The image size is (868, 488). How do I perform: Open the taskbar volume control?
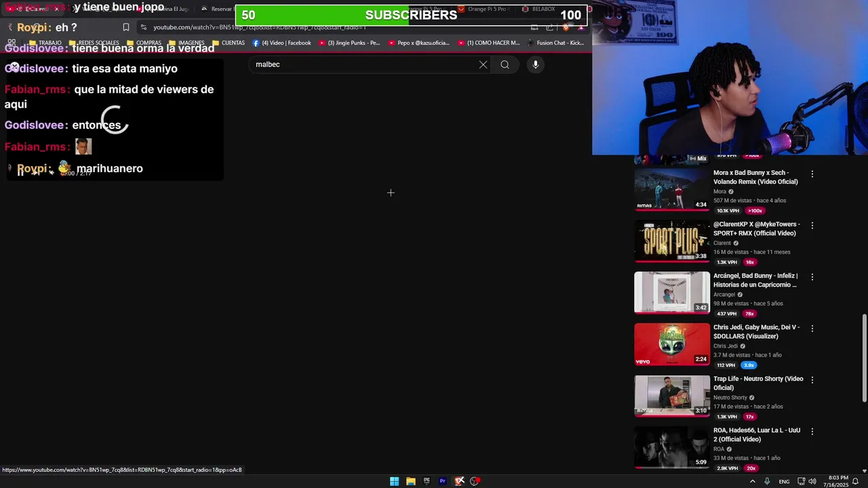pyautogui.click(x=812, y=481)
